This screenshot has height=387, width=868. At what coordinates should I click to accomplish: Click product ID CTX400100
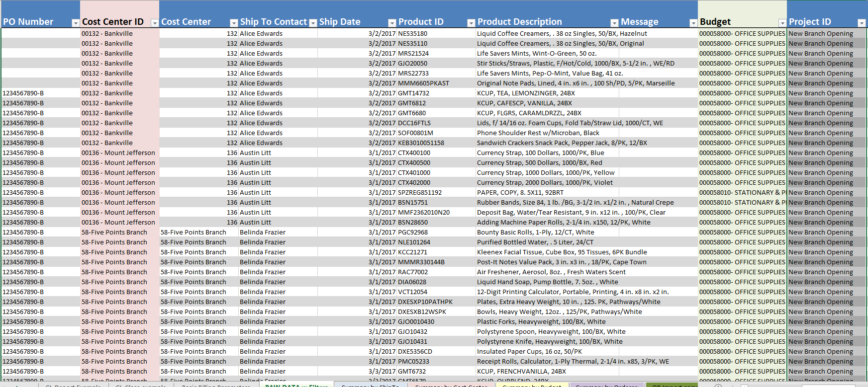414,153
